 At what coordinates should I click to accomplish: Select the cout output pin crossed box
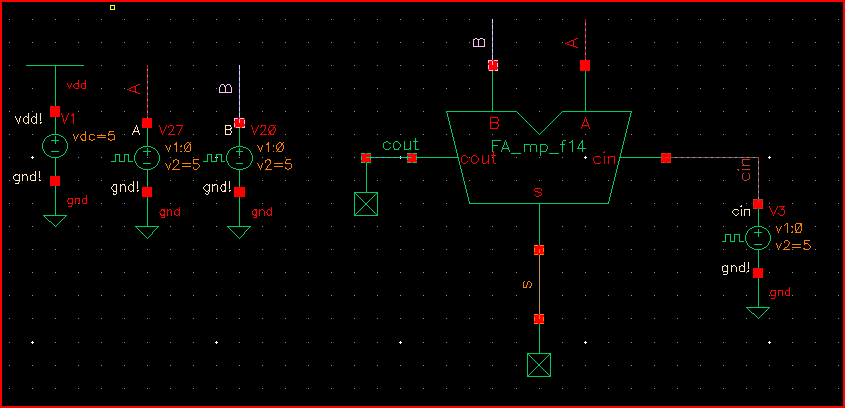tap(366, 204)
